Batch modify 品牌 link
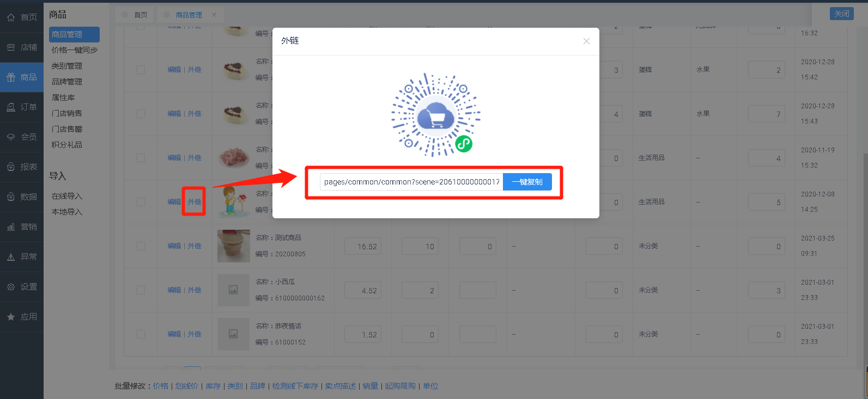This screenshot has width=868, height=399. click(258, 386)
